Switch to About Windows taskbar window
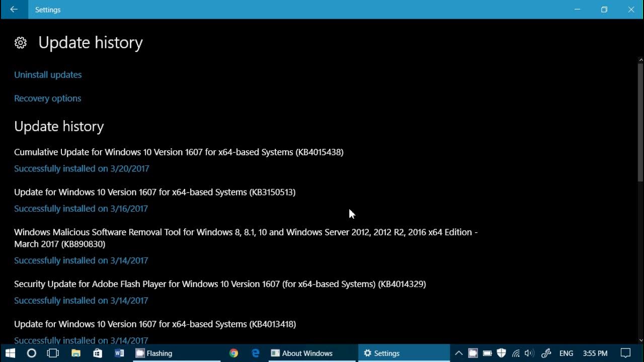The image size is (644, 362). 311,353
